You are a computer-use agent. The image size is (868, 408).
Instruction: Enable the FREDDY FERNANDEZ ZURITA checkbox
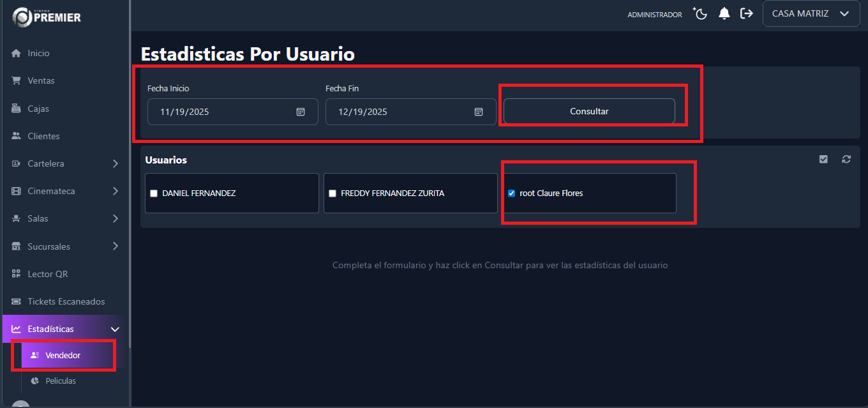click(x=332, y=193)
